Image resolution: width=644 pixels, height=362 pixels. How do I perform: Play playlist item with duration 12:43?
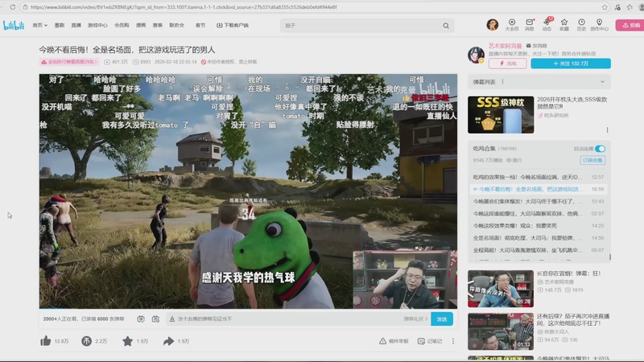point(538,201)
